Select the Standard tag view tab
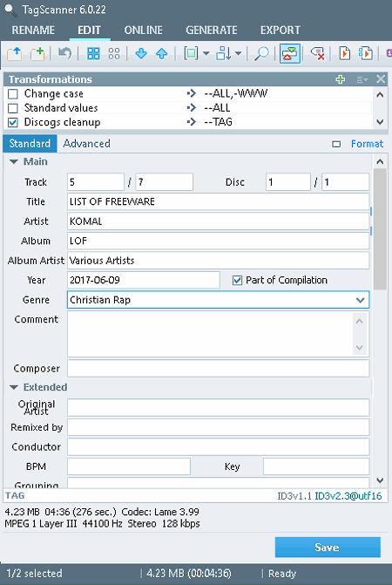This screenshot has width=392, height=585. tap(30, 144)
